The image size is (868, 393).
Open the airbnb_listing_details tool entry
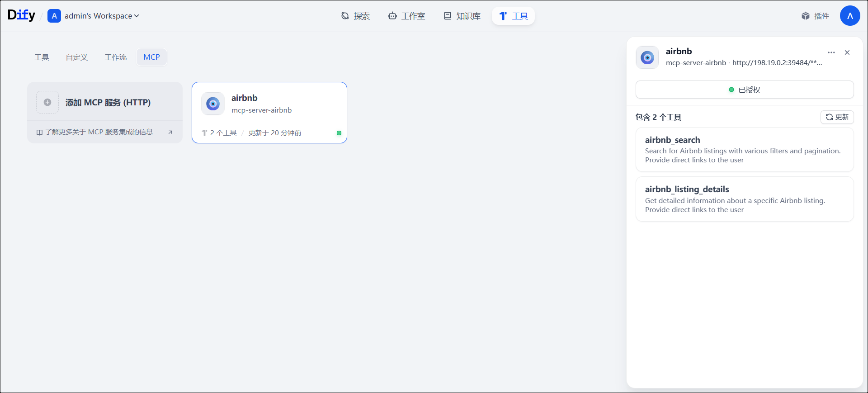coord(745,199)
